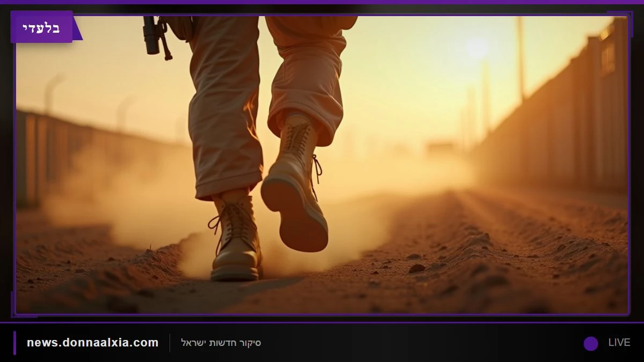This screenshot has width=644, height=362.
Task: Click the thin divider between URL and caption
Action: coord(170,343)
